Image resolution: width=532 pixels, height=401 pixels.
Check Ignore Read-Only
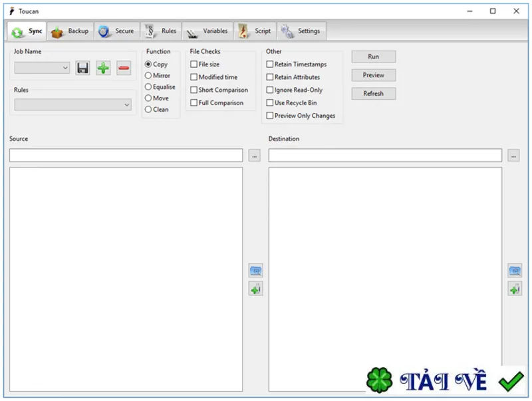(295, 90)
